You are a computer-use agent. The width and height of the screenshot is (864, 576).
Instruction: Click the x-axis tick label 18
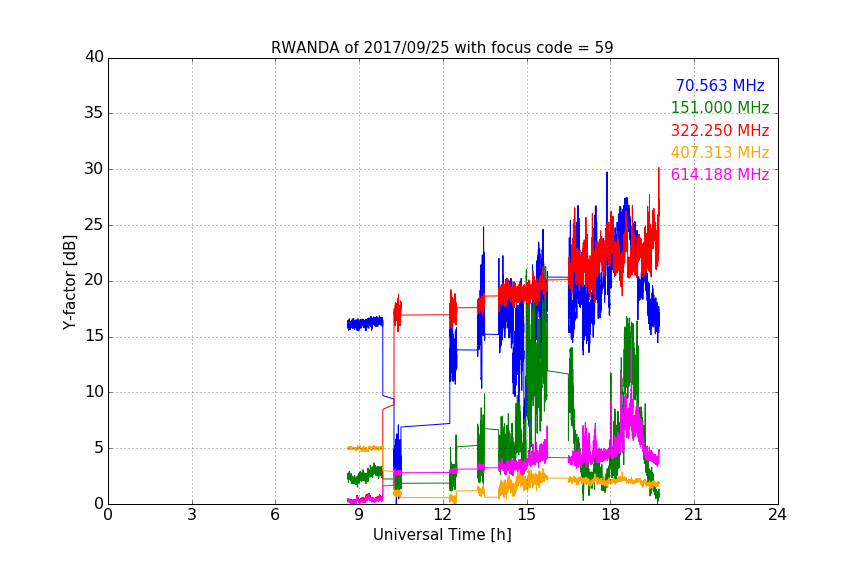click(x=611, y=515)
